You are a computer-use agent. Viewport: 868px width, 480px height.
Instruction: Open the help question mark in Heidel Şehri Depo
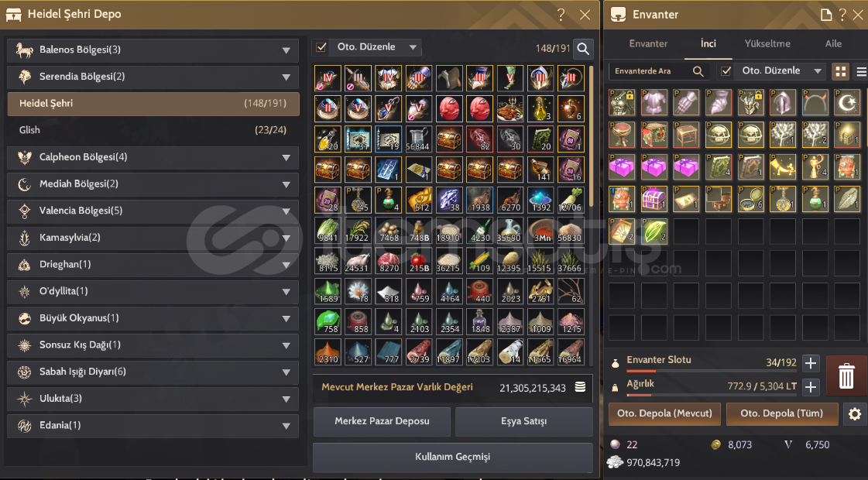click(x=561, y=15)
